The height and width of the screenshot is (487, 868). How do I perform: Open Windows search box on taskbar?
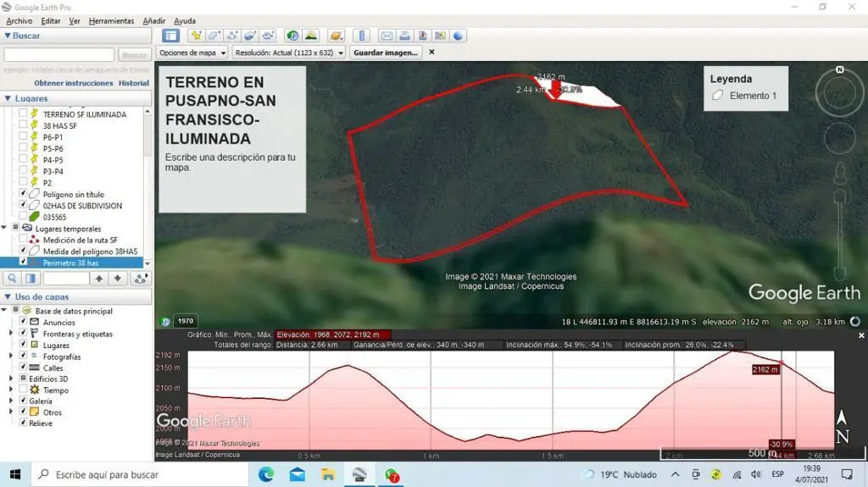tap(140, 474)
